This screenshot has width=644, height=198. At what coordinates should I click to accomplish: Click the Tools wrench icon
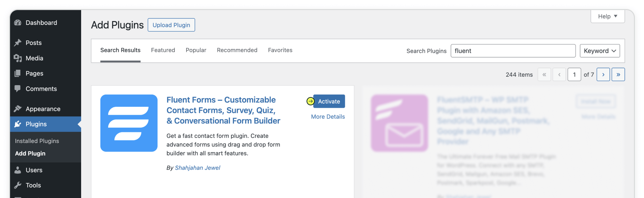pos(18,185)
